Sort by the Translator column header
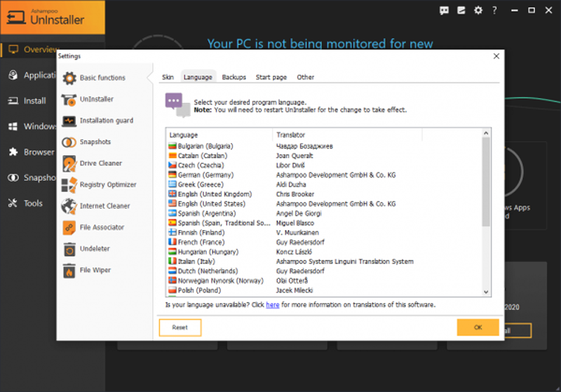 (347, 135)
